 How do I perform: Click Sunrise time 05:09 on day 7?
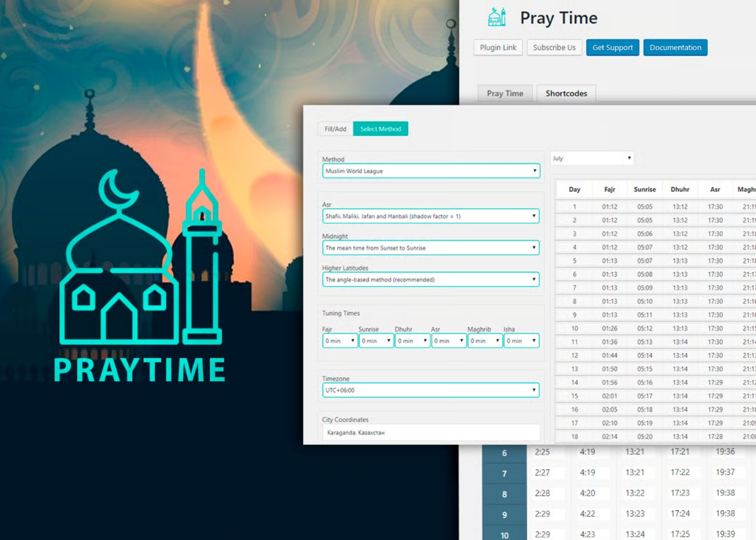click(x=645, y=288)
